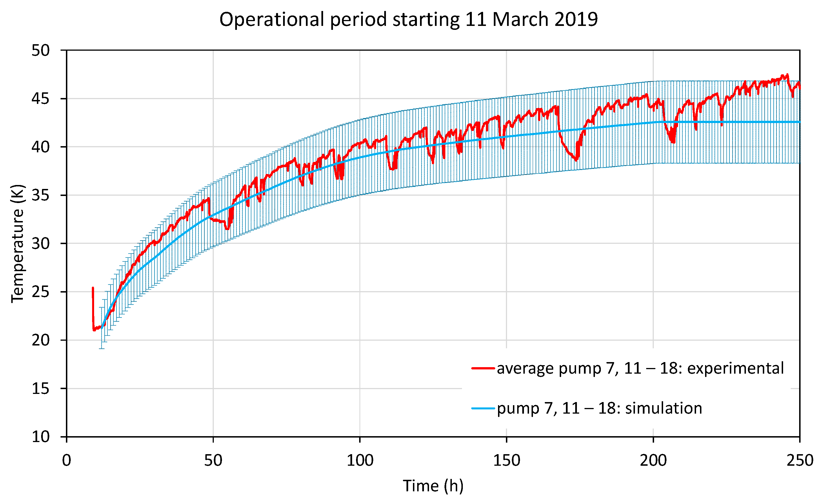820x504 pixels.
Task: Click the y-axis tick label 10
Action: (40, 437)
